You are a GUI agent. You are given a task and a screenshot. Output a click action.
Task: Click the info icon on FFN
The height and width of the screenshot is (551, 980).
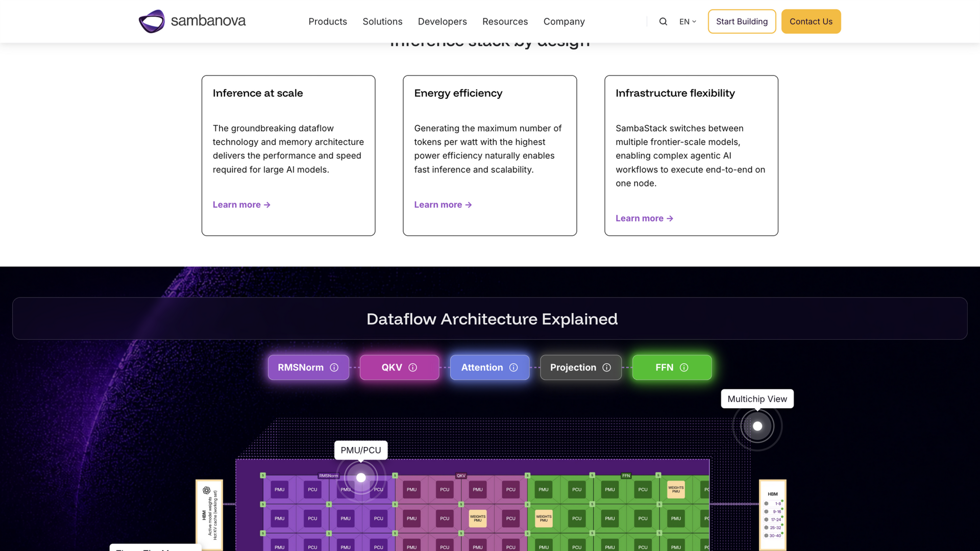(684, 367)
